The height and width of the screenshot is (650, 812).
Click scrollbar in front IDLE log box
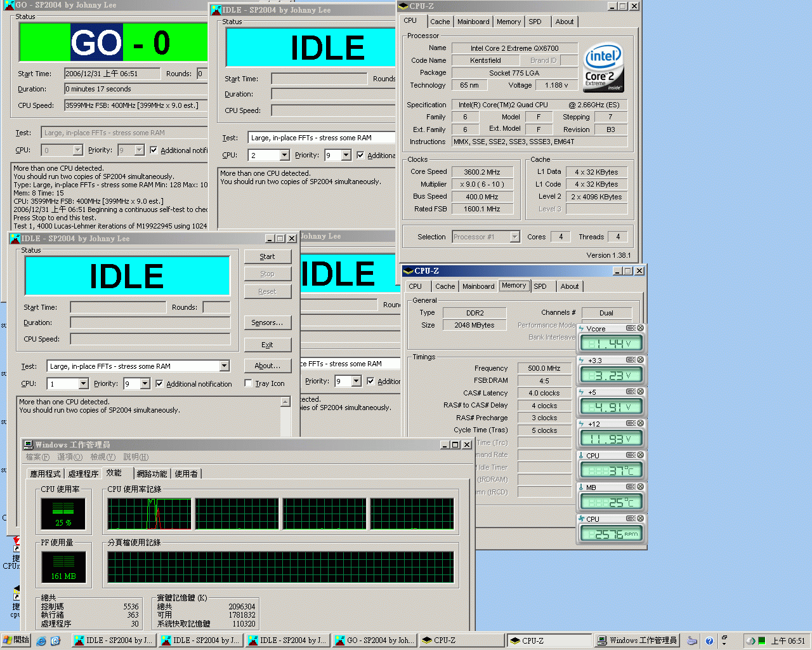tap(285, 417)
